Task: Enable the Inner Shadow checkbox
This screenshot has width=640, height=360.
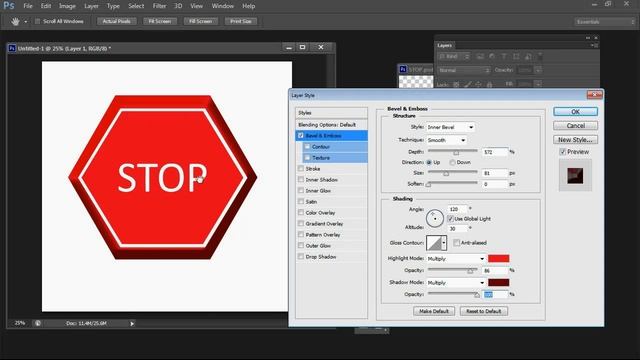Action: point(301,180)
